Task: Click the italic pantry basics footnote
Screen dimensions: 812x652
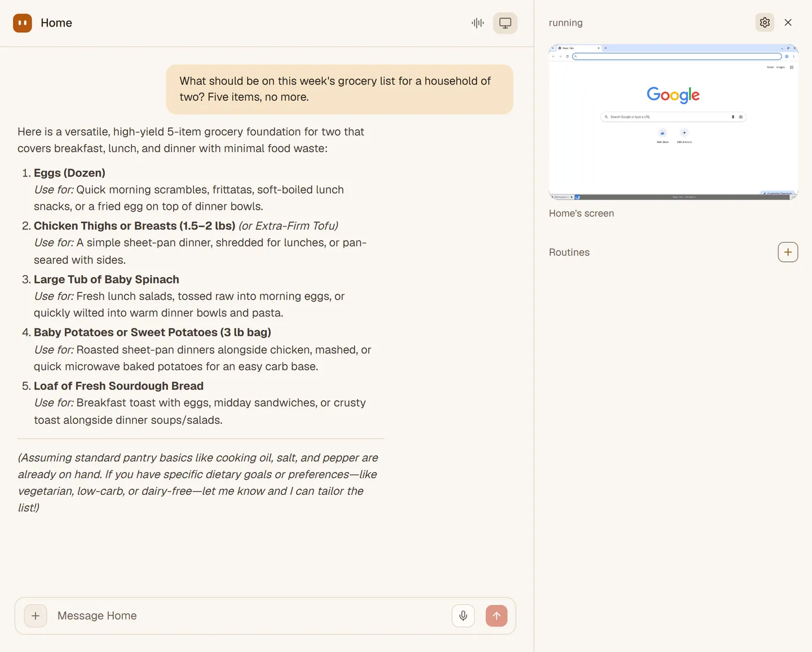Action: [198, 482]
